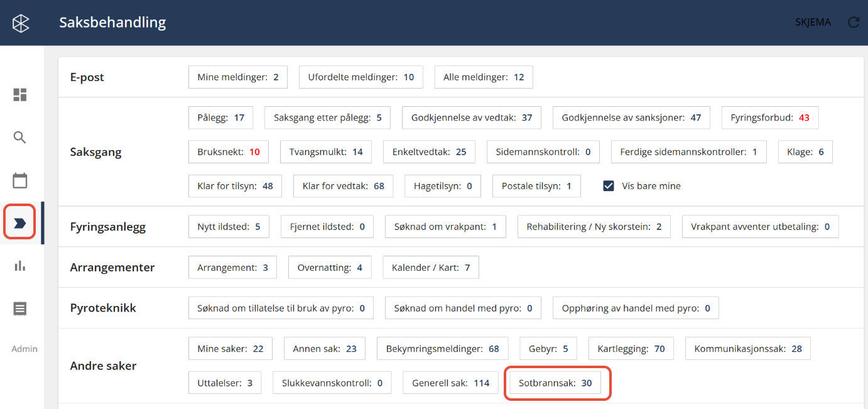Open Kommunikasjonssak: 28

pos(748,349)
